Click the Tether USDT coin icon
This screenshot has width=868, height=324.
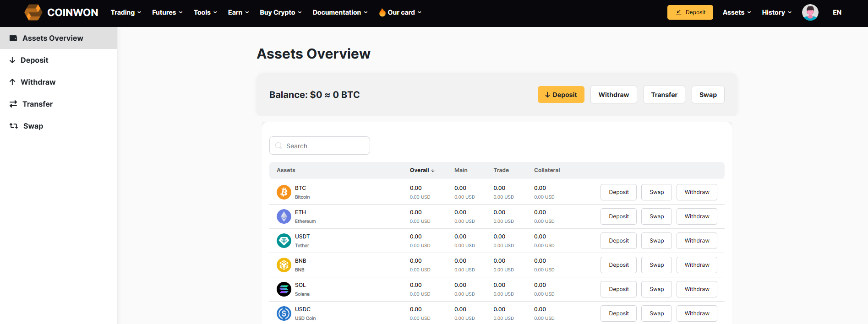(284, 241)
